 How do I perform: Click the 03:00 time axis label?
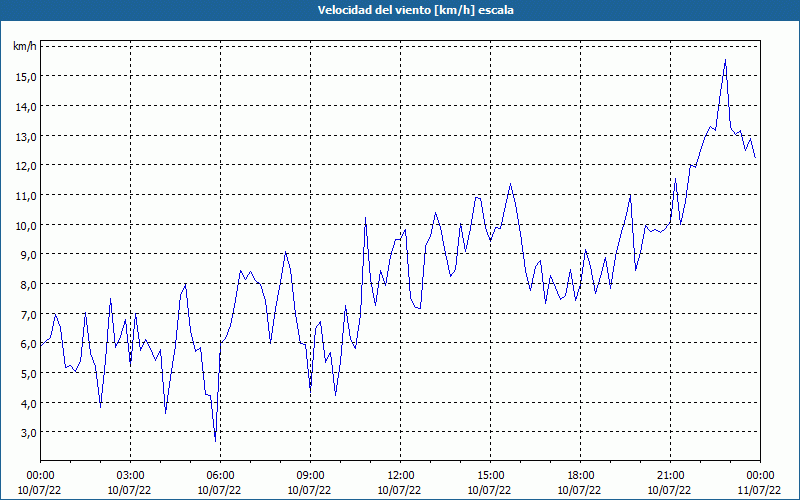pyautogui.click(x=131, y=476)
